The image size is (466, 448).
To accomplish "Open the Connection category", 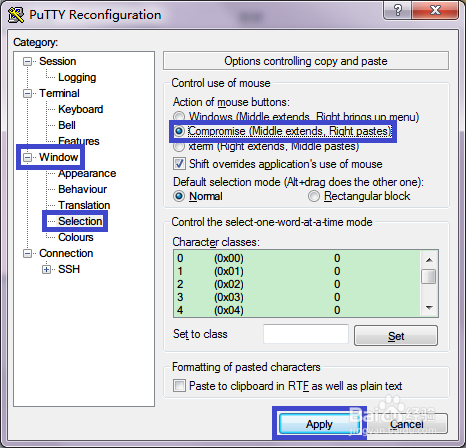I will click(66, 253).
